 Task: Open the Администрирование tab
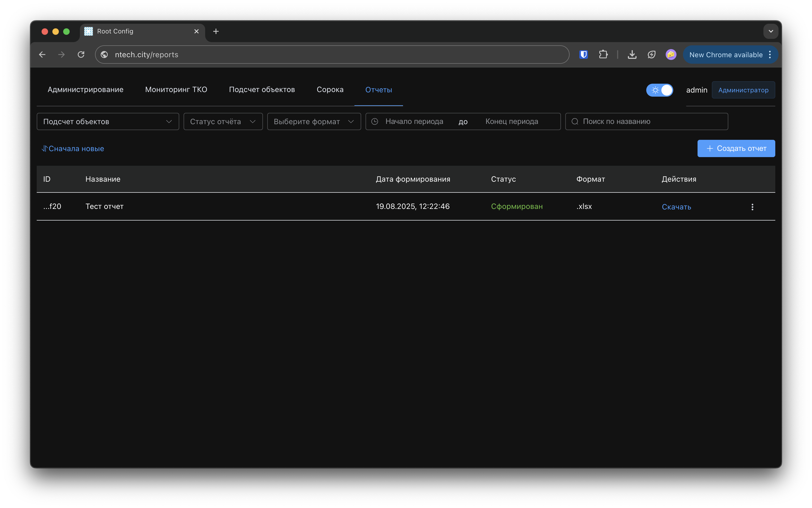pos(85,90)
